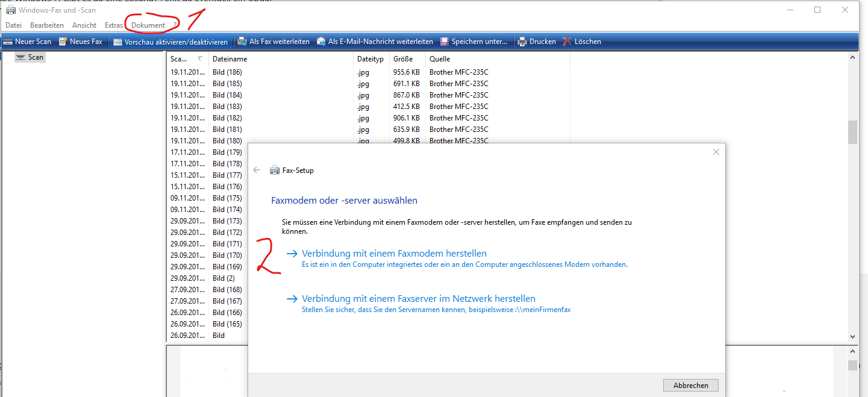Click scroll up arrow of file list
Viewport: 868px width, 397px height.
(x=852, y=57)
